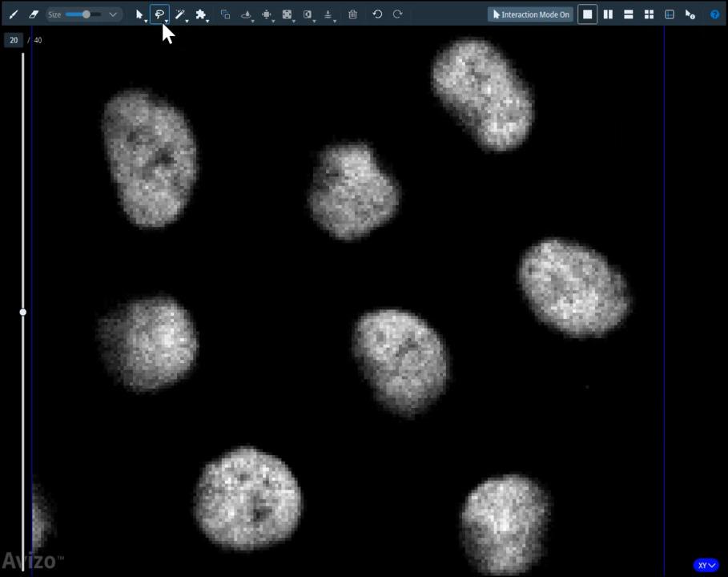Select the pointer arrow tool
This screenshot has width=728, height=577.
pos(139,14)
